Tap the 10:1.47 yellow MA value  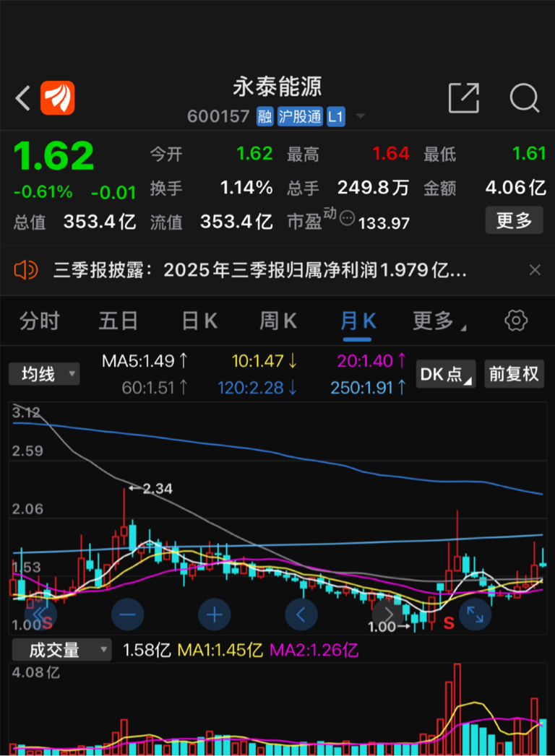click(x=264, y=360)
